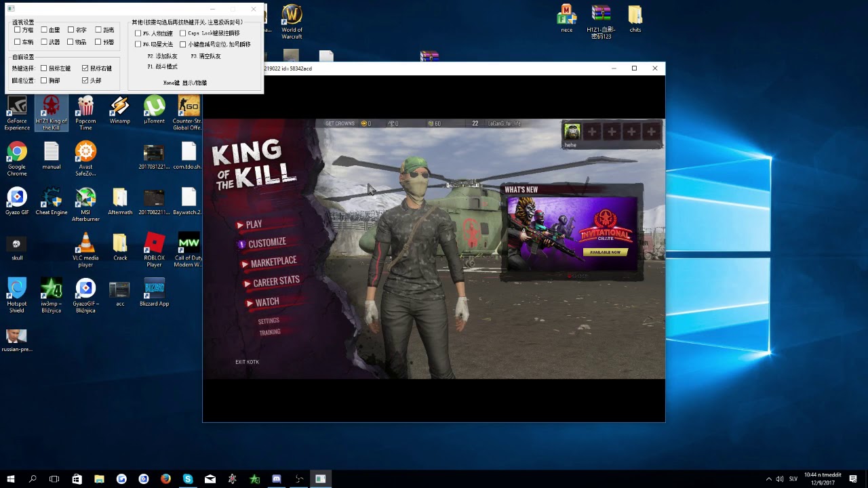Open the chits folder on desktop
Screen dimensions: 868x488
635,19
